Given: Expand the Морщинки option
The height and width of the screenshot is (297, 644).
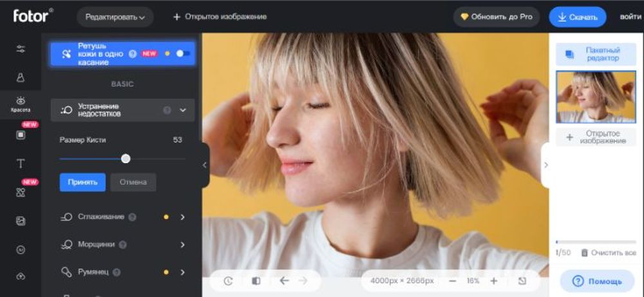Looking at the screenshot, I should click(x=183, y=245).
